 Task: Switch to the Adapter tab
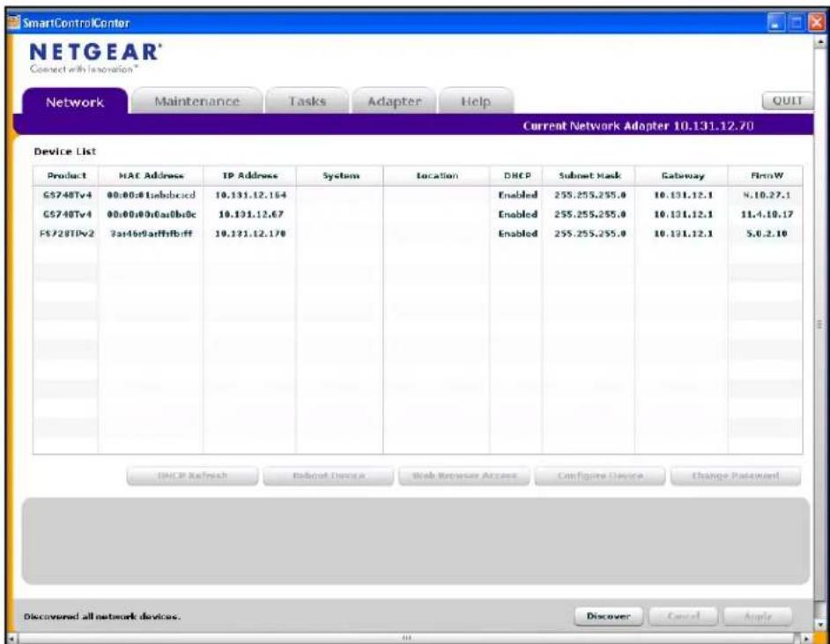(x=395, y=101)
